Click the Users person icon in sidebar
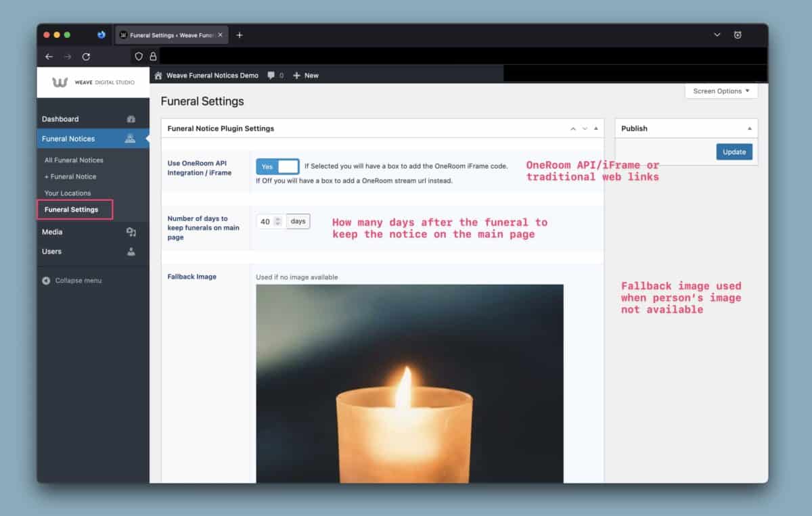Image resolution: width=812 pixels, height=516 pixels. point(131,252)
